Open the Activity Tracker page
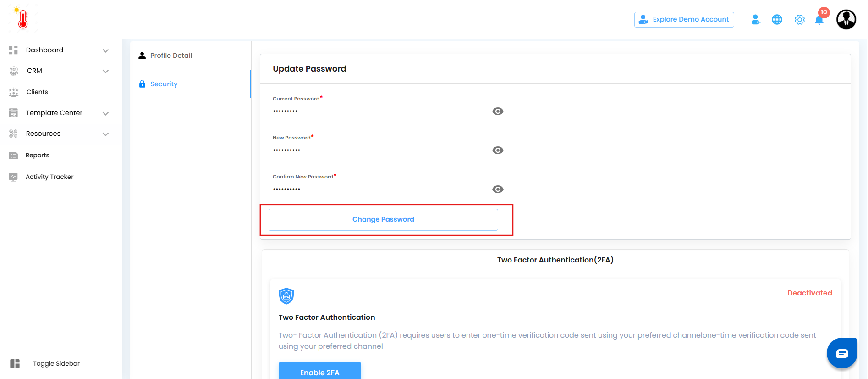This screenshot has width=868, height=379. (49, 177)
